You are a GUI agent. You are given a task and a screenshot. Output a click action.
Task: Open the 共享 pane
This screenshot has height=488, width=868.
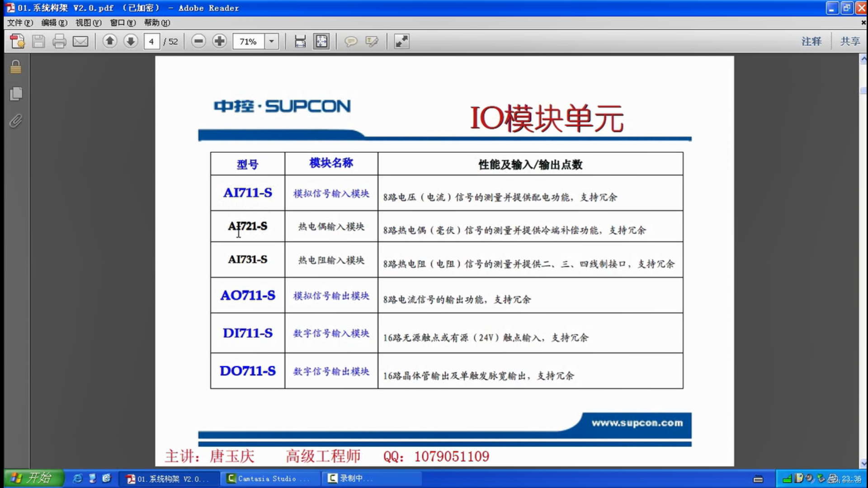[x=850, y=42]
